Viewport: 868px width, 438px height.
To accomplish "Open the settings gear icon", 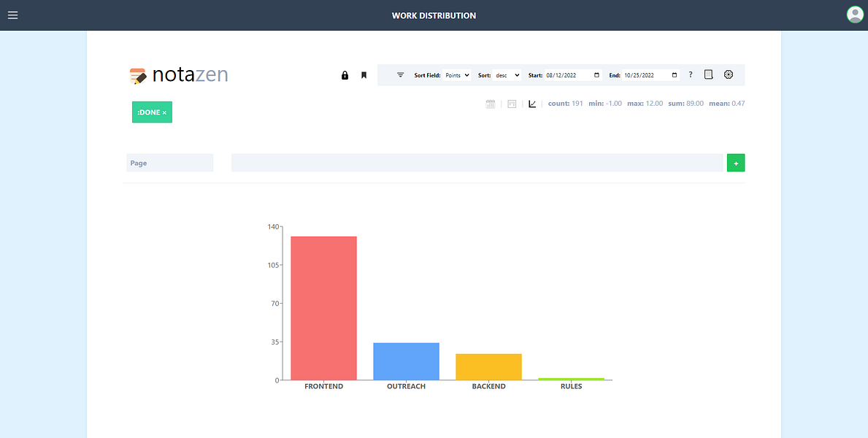I will (729, 74).
